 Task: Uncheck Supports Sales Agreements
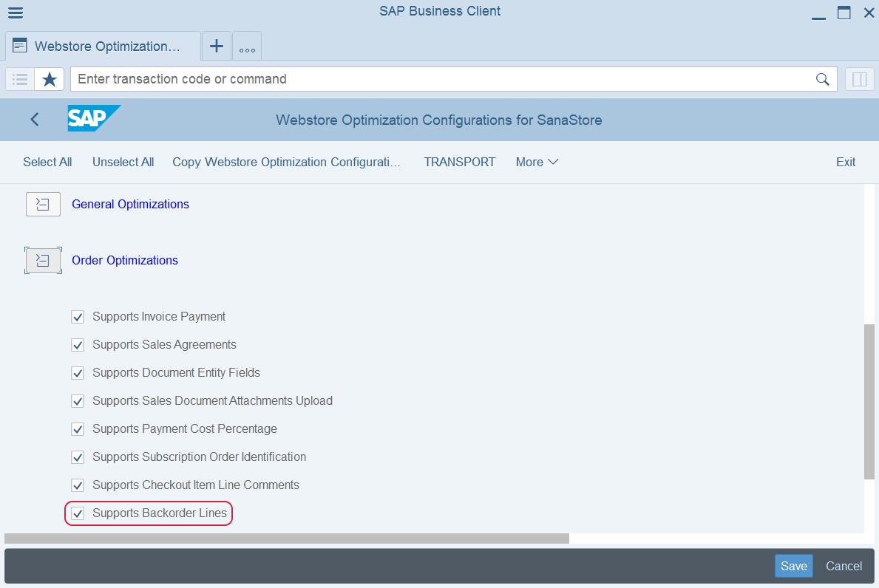78,345
